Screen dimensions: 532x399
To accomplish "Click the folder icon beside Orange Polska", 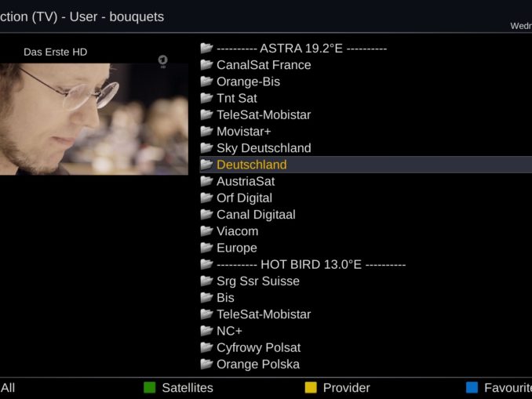I will (206, 364).
